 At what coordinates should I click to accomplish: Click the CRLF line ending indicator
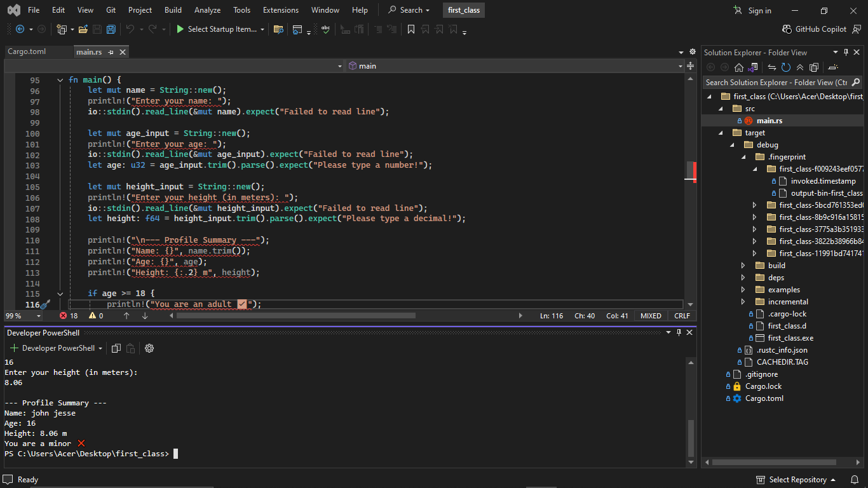coord(682,316)
